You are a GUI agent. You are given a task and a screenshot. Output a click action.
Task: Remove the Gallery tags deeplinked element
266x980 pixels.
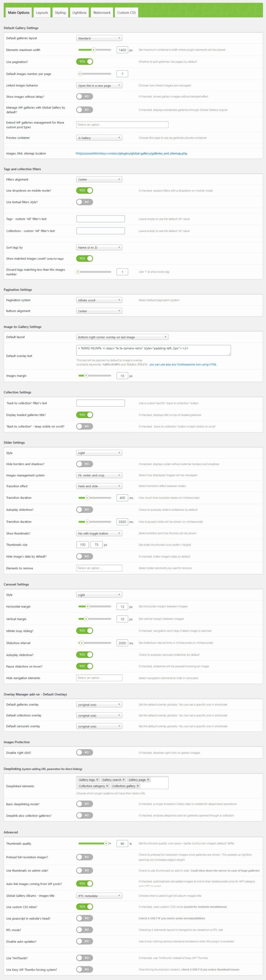97,779
